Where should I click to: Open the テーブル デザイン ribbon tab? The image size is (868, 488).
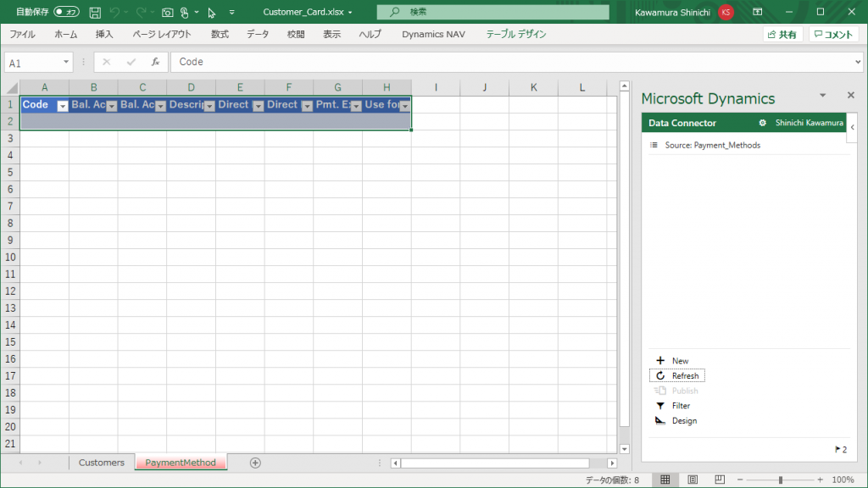tap(516, 34)
